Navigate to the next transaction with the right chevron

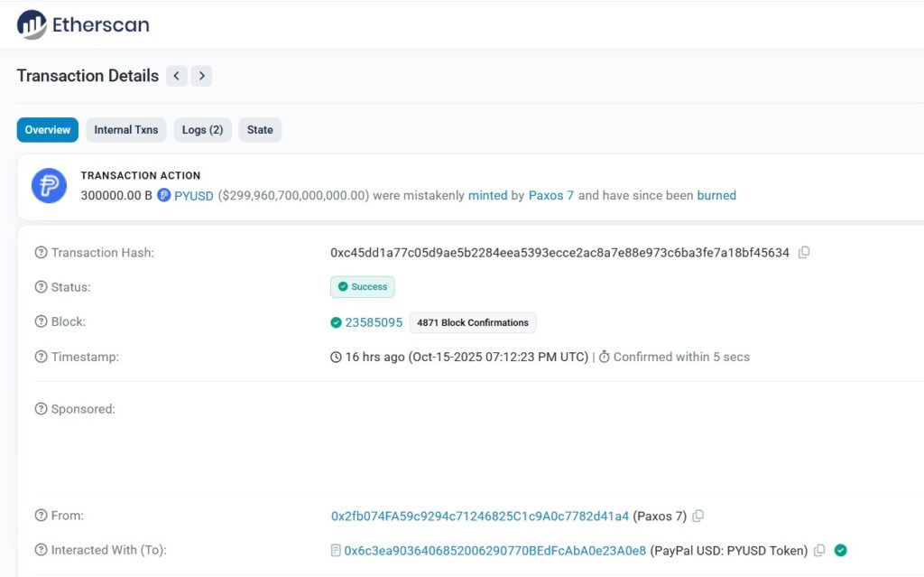click(x=201, y=76)
